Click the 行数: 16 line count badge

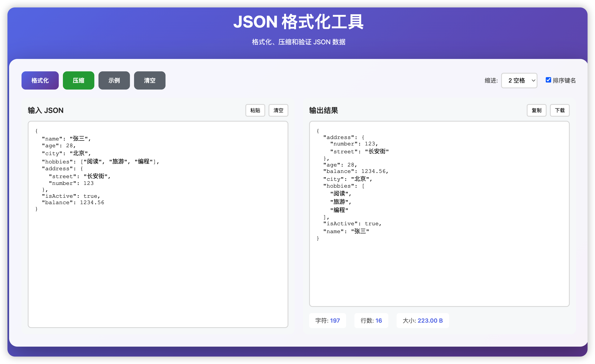(x=371, y=321)
